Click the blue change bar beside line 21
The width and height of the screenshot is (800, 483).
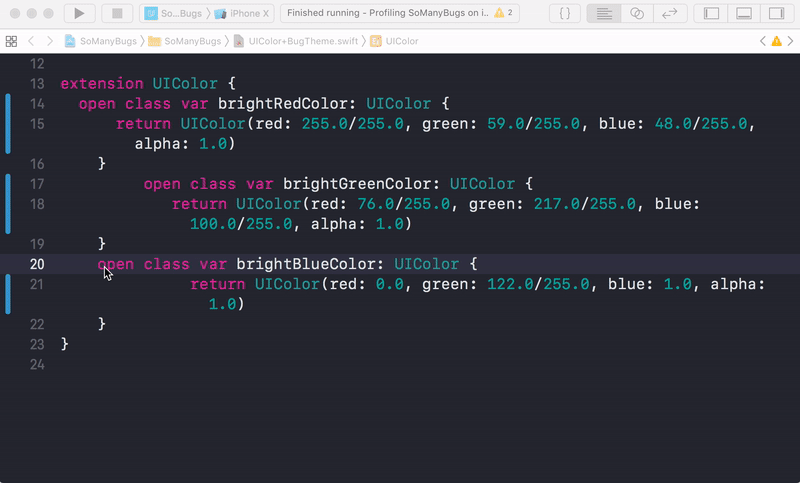coord(8,294)
